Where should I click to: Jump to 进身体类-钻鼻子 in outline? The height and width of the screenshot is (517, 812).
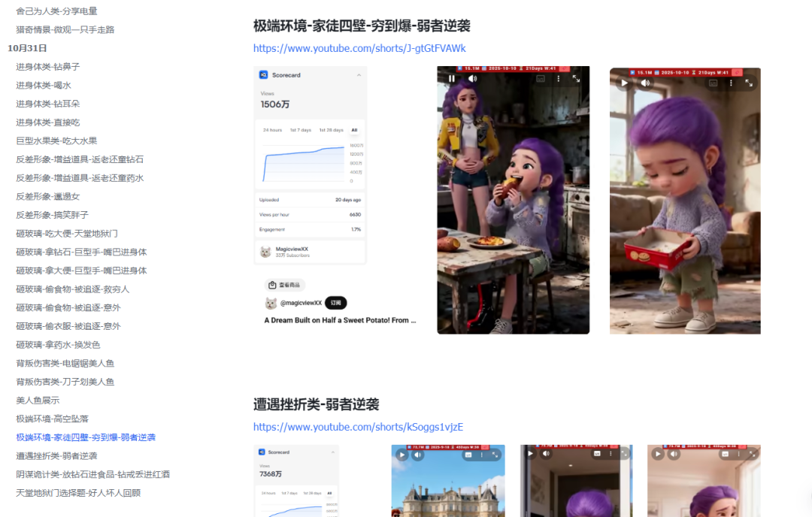47,67
